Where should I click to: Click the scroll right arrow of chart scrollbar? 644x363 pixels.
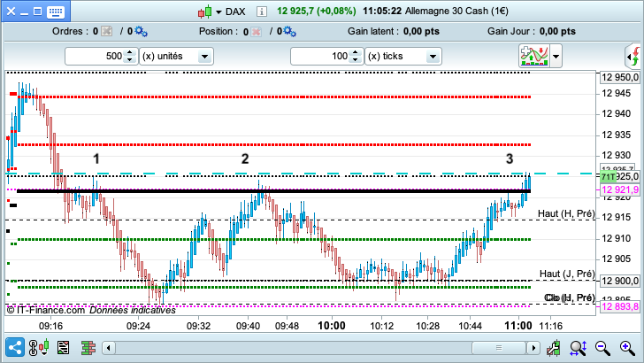[533, 348]
